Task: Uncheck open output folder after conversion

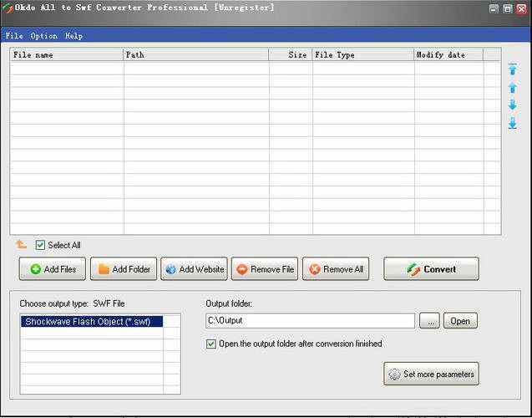Action: point(211,344)
